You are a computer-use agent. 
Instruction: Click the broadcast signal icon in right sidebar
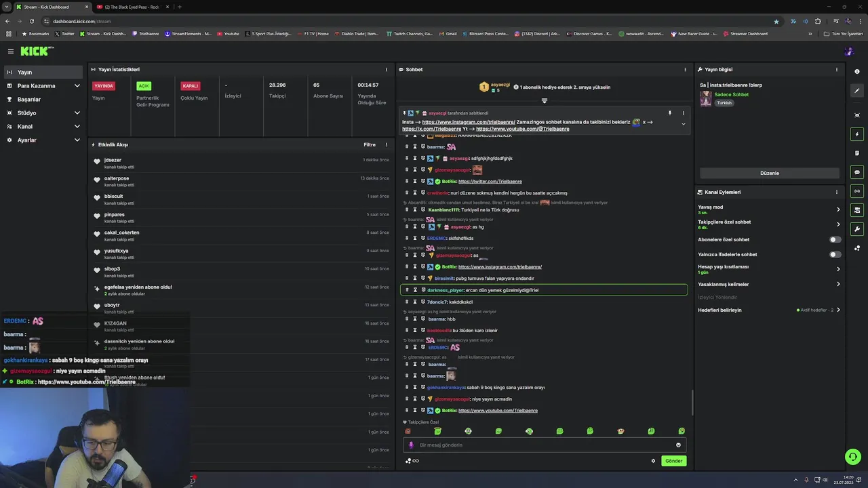tap(857, 191)
